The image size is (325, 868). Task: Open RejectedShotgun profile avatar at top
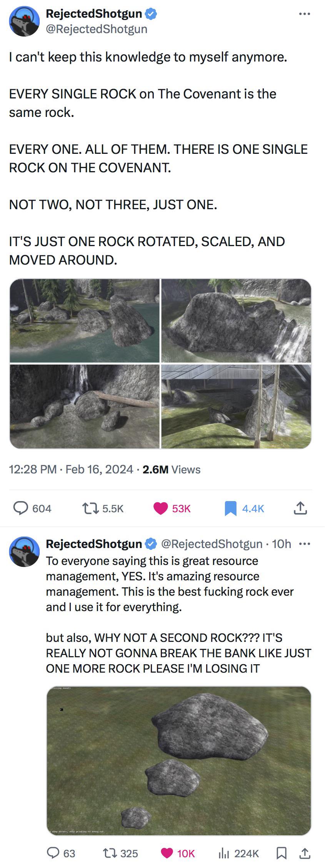[25, 22]
